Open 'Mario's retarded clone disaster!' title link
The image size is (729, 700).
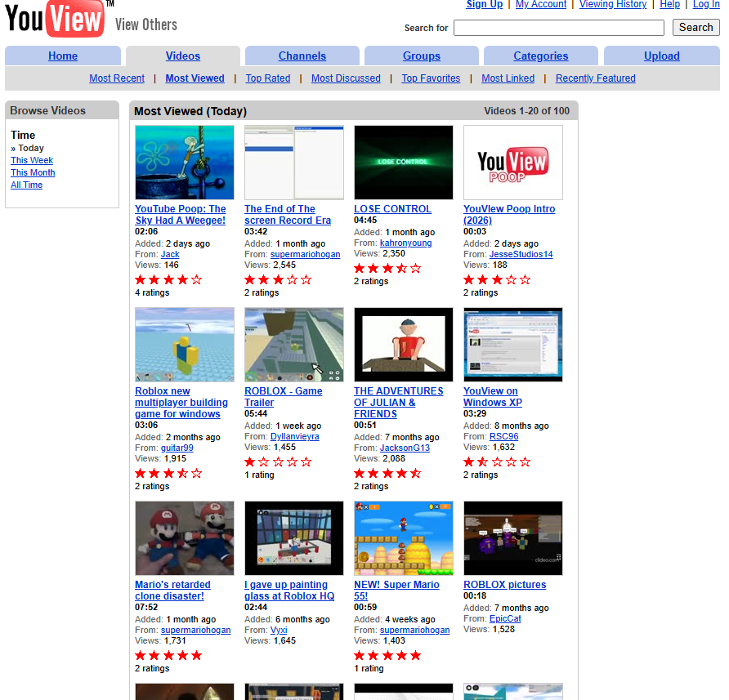point(172,591)
